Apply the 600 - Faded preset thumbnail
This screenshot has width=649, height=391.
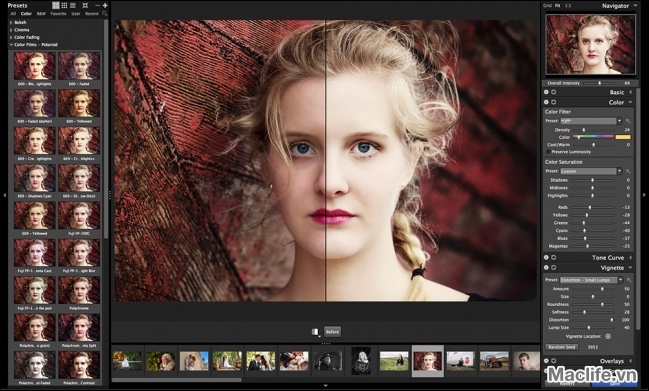79,66
